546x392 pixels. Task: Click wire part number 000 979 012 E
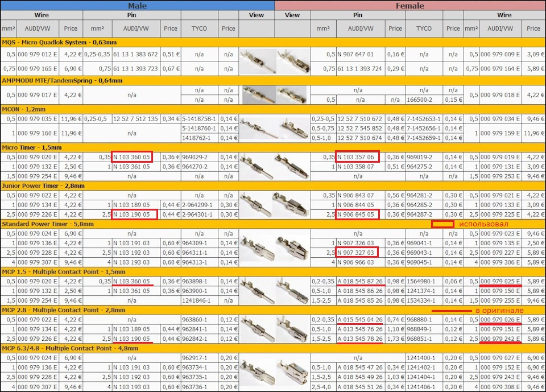tap(38, 55)
